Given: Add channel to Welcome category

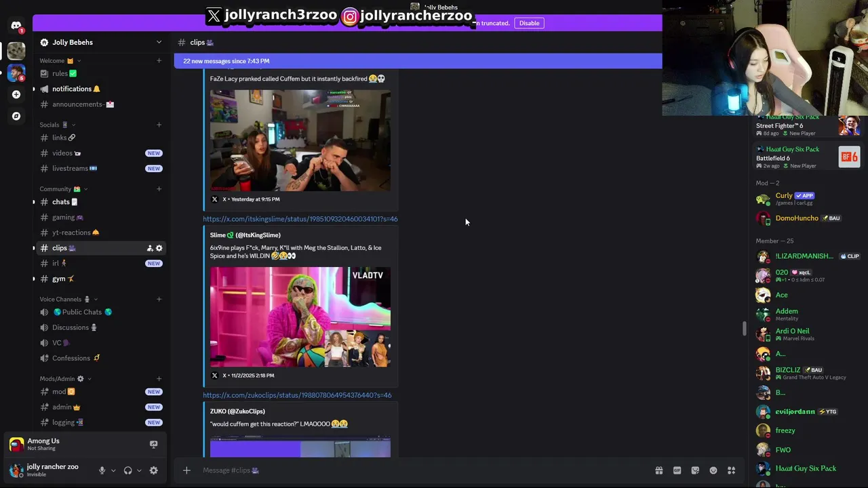Looking at the screenshot, I should [x=159, y=60].
